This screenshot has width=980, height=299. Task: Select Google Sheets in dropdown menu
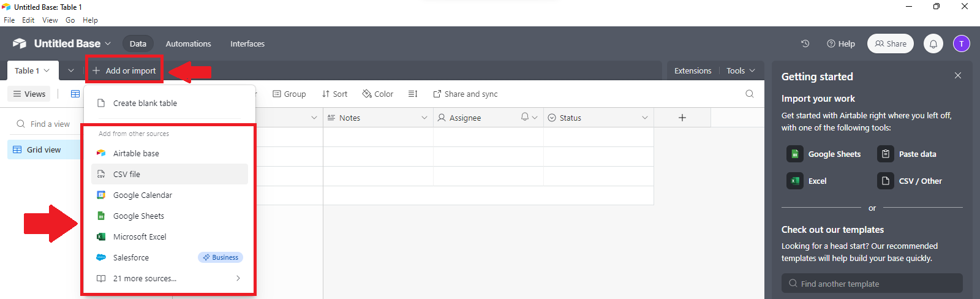tap(170, 216)
